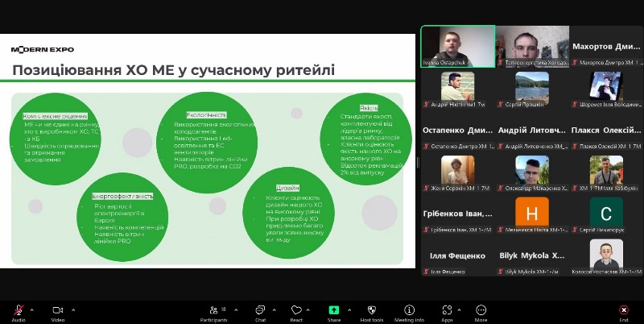Select the Плакся Олексій participant tile
Viewport: 644px width, 324px height.
(x=607, y=130)
